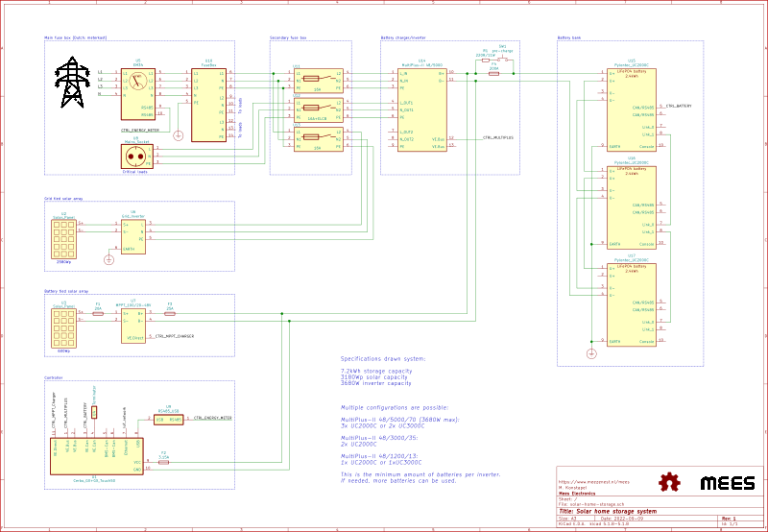Select the F1 20A fuse symbol
Viewport: 768px width, 532px height.
point(98,313)
